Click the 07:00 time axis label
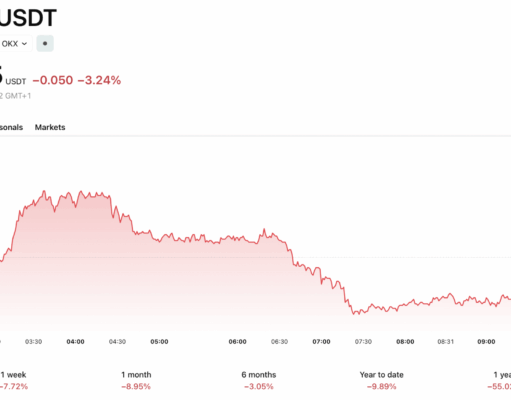This screenshot has height=400, width=511. pos(321,342)
